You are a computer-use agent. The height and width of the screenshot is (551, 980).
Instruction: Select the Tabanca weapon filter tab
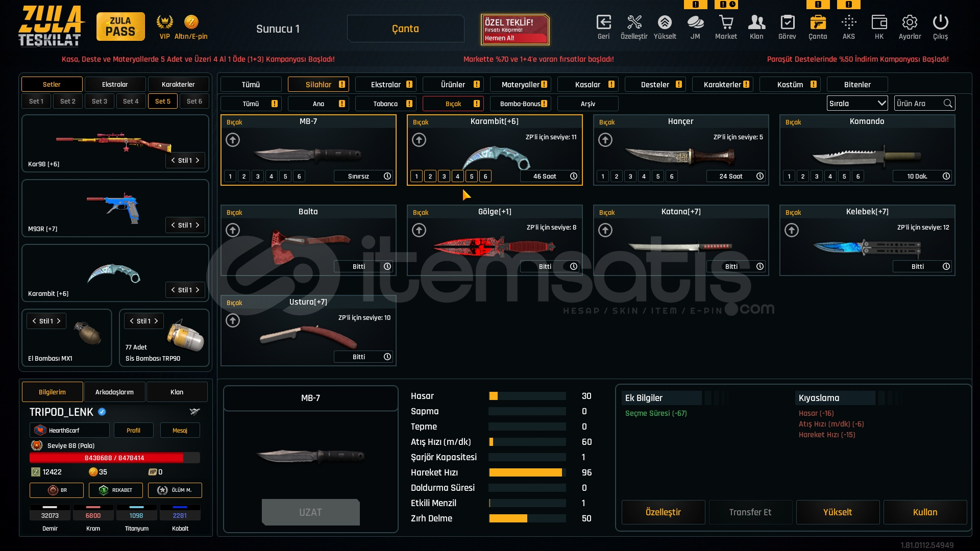pos(385,104)
